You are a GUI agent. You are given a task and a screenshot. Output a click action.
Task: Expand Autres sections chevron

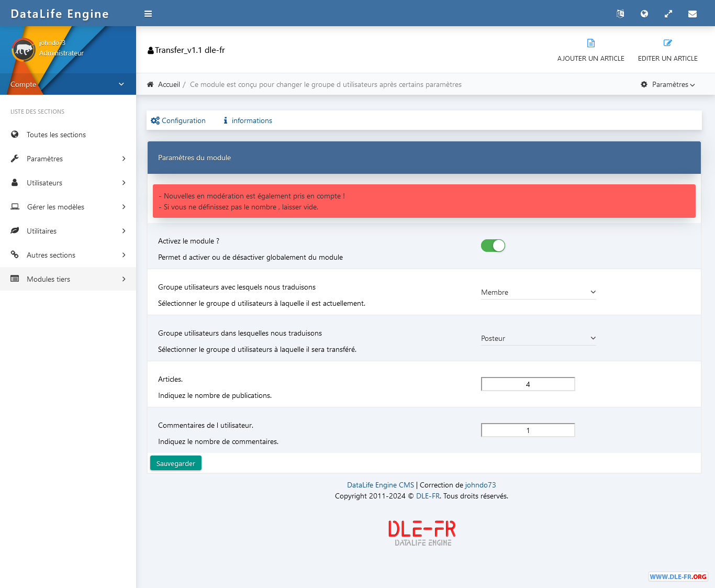tap(124, 255)
